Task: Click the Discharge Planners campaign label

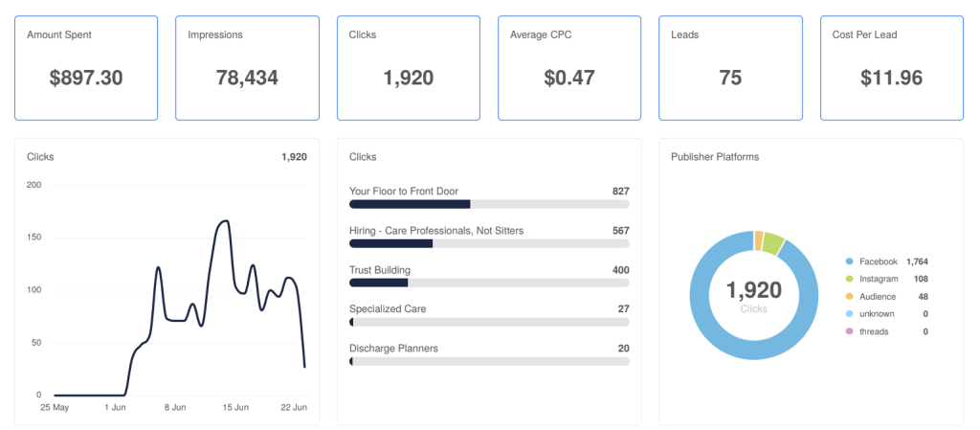Action: [x=393, y=349]
